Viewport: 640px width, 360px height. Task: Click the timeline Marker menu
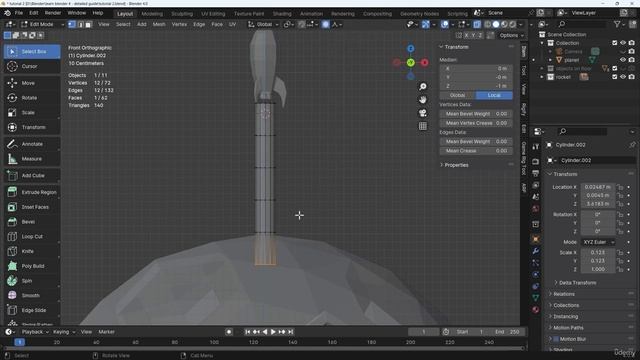tap(107, 332)
